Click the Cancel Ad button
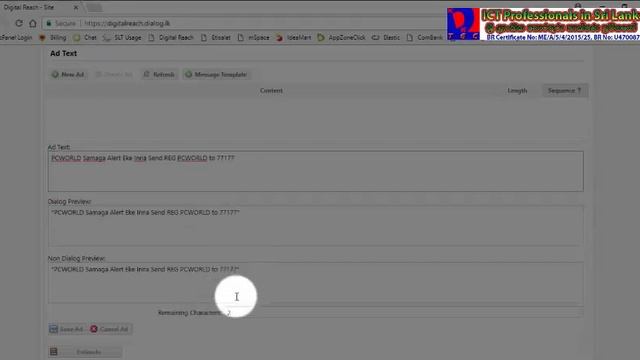Viewport: 640px width, 360px height. click(110, 329)
